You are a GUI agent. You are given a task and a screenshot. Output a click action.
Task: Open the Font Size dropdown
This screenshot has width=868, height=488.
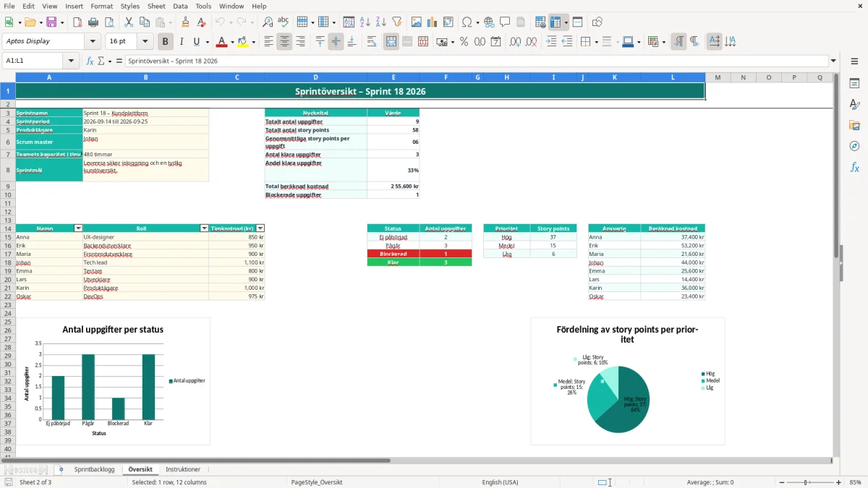(145, 42)
